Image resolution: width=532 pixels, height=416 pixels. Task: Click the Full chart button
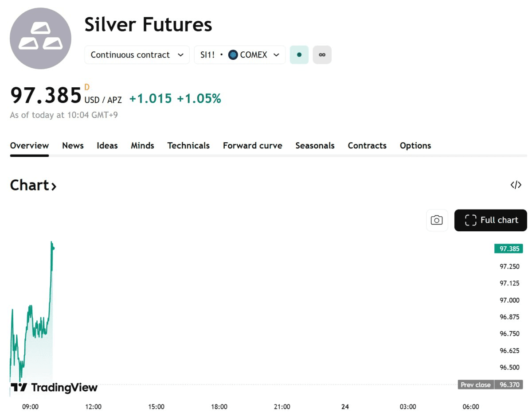pos(491,220)
